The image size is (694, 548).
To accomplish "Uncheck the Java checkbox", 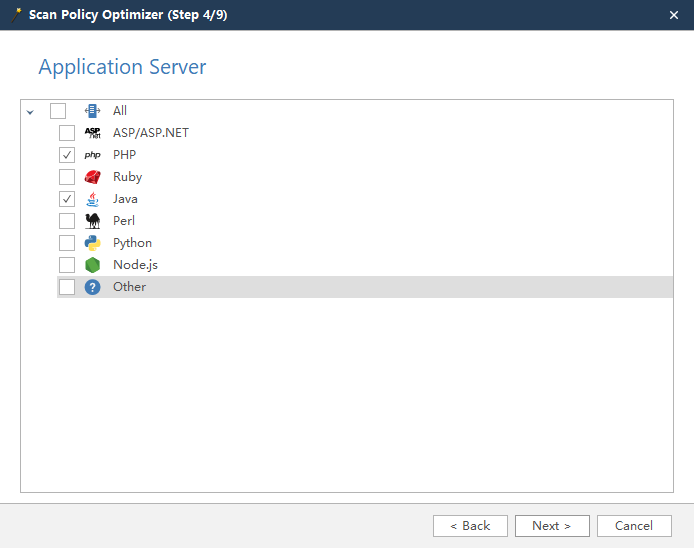I will [67, 199].
